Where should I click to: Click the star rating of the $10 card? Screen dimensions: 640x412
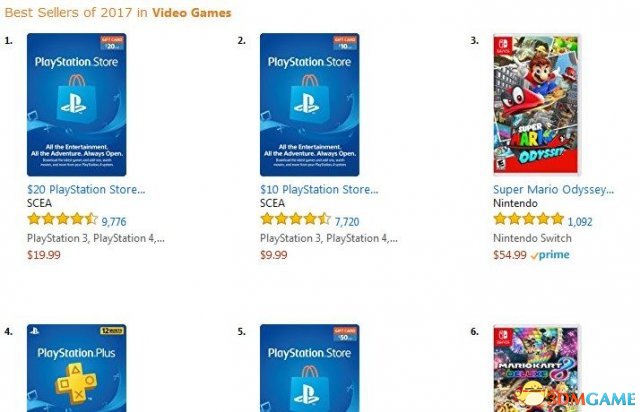pyautogui.click(x=295, y=220)
